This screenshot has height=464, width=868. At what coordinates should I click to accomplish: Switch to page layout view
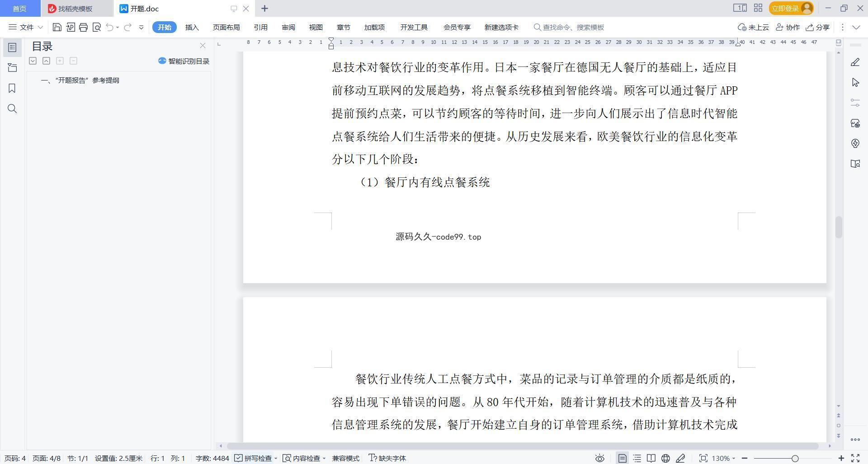(x=623, y=458)
